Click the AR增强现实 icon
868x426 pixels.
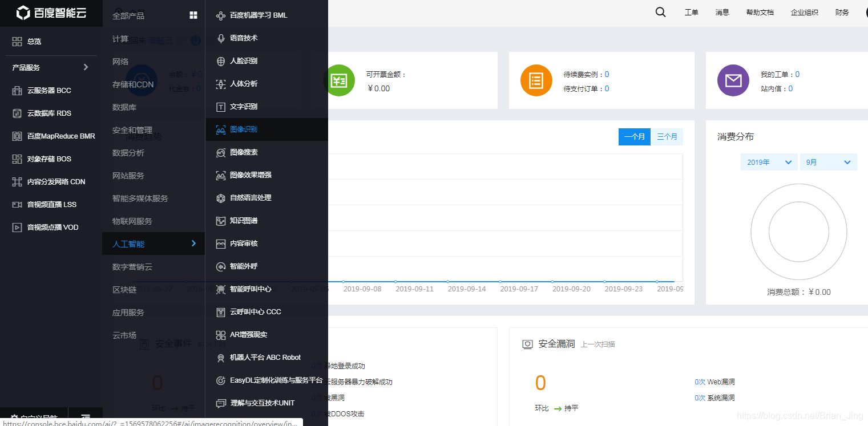tap(221, 335)
